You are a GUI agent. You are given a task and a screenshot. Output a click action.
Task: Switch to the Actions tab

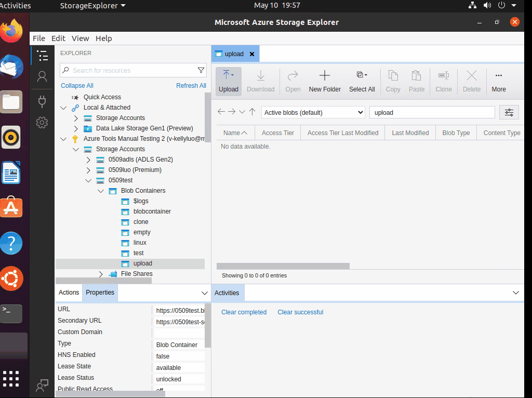pyautogui.click(x=69, y=293)
